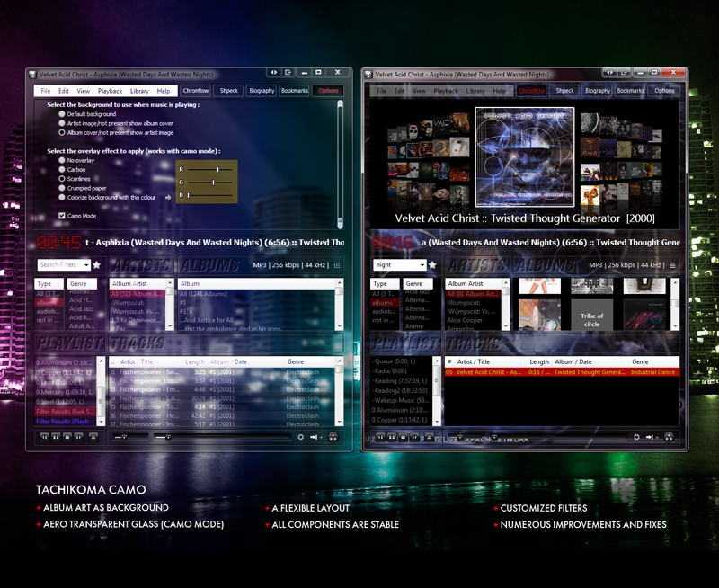This screenshot has height=588, width=719.
Task: Switch to Chronflow tab in left window
Action: [x=196, y=91]
